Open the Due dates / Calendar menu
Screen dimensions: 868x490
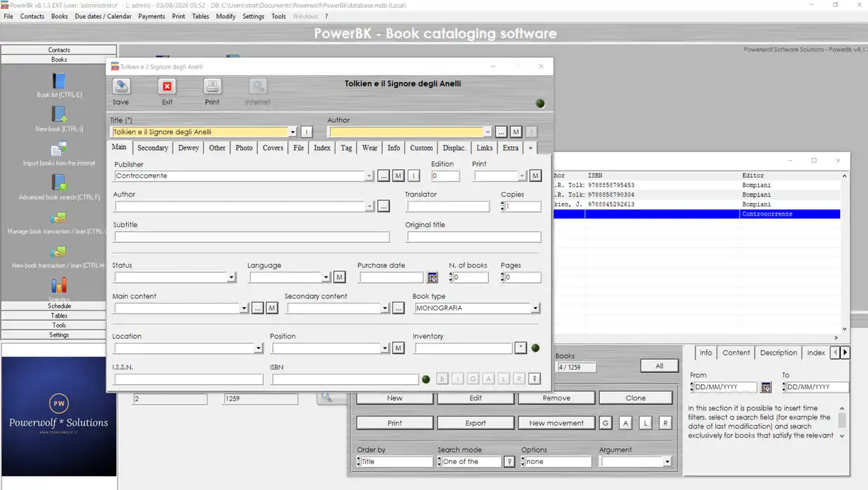(x=103, y=16)
